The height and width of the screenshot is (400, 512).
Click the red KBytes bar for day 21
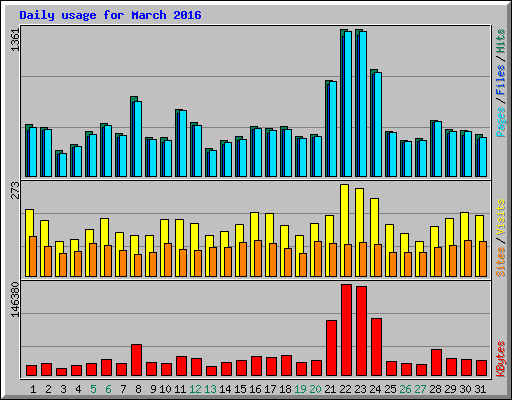point(331,348)
